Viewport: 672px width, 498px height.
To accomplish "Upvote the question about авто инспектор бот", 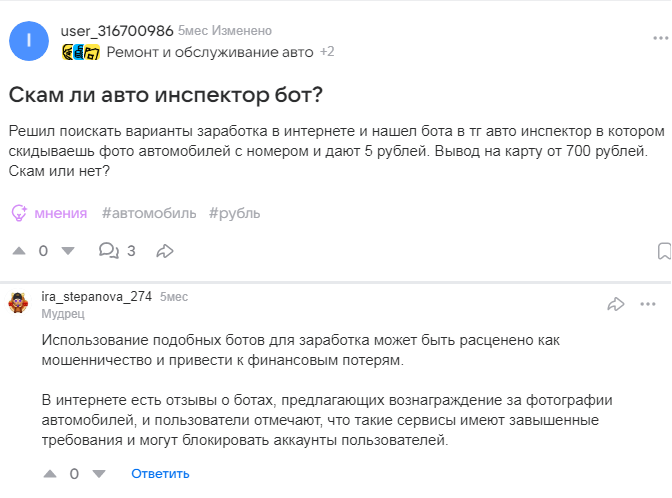I will tap(19, 250).
